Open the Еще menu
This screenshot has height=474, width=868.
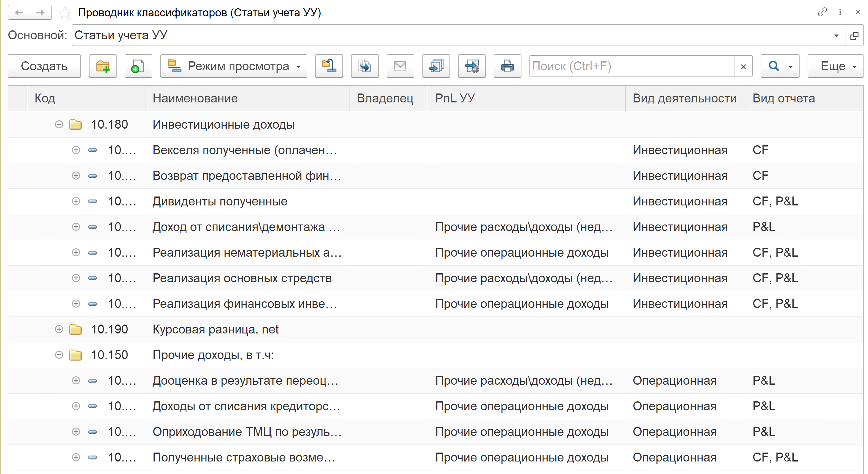[835, 66]
